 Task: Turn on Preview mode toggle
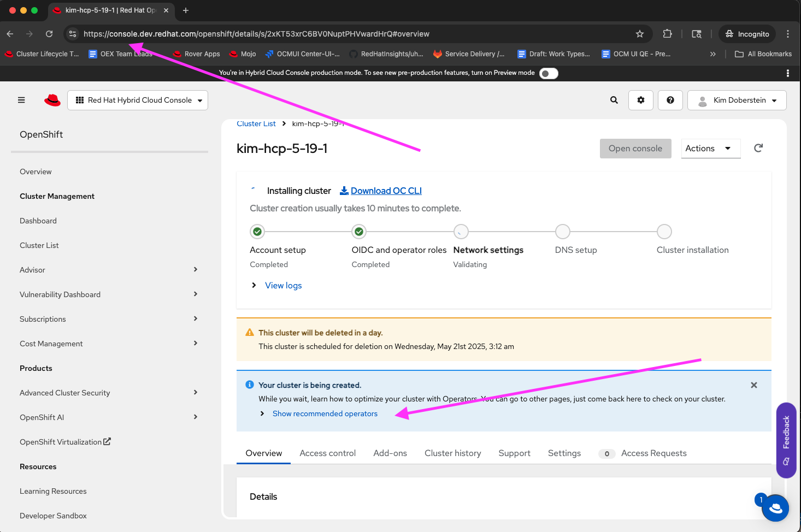(x=549, y=73)
